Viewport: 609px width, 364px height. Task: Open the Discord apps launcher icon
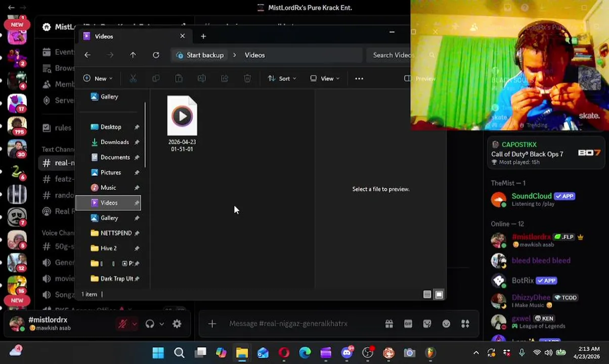(x=465, y=324)
